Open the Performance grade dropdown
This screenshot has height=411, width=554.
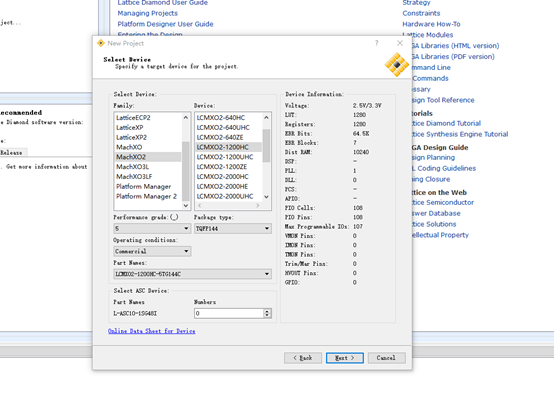(x=152, y=229)
